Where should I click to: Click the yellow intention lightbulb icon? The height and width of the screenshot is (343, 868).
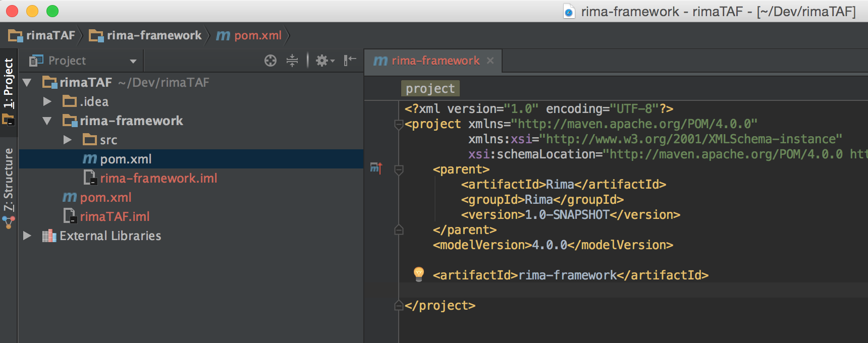pos(418,274)
